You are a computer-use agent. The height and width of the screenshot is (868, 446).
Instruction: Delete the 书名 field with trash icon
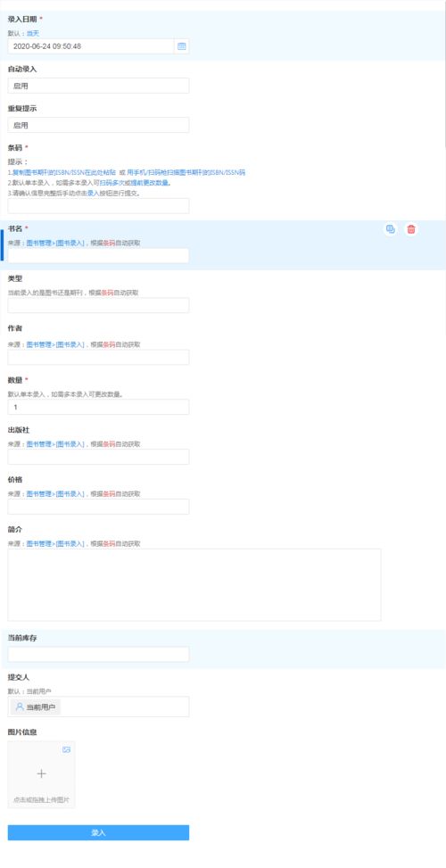[410, 229]
